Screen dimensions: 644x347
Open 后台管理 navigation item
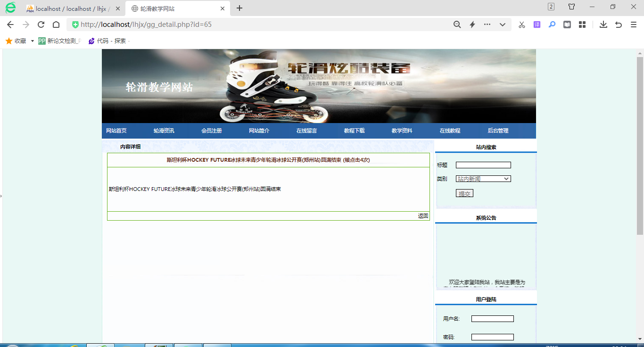[x=498, y=131]
